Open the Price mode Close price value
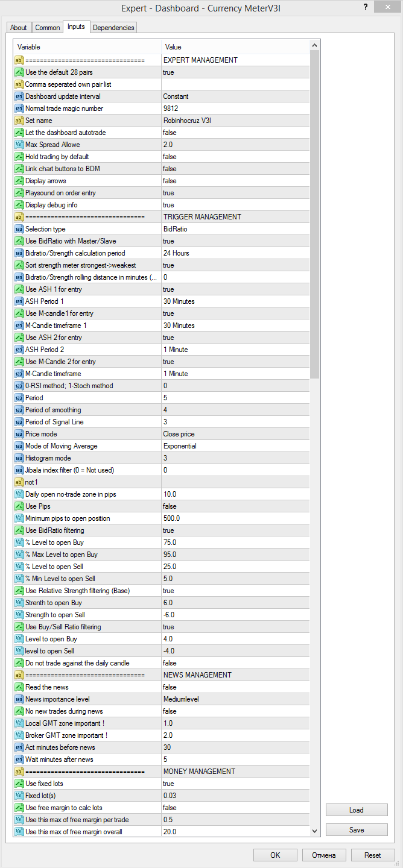The width and height of the screenshot is (403, 868). pyautogui.click(x=235, y=434)
